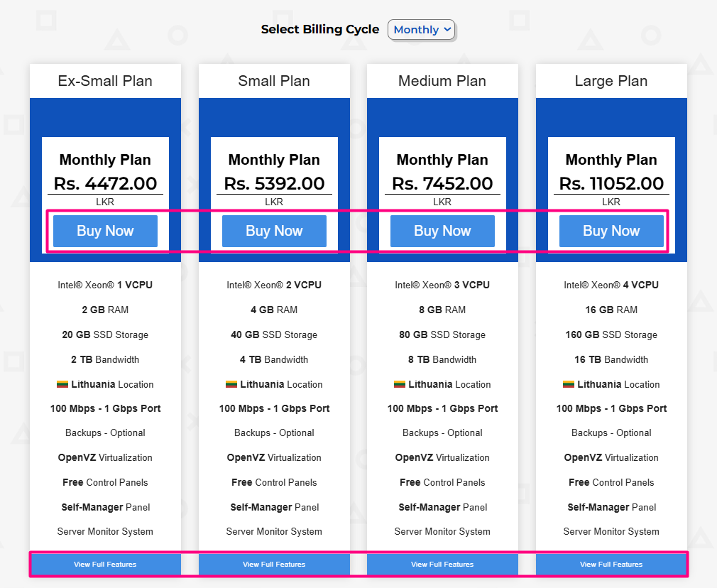The image size is (717, 588).
Task: View full features of Small Plan
Action: 274,565
